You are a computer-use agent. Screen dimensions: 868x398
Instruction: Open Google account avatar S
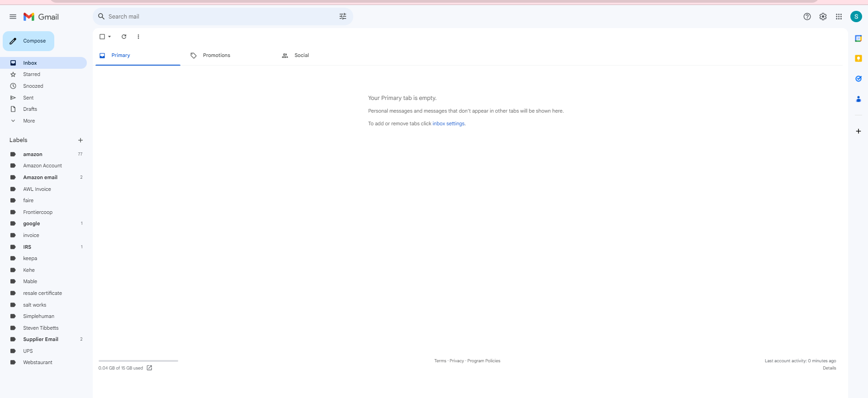(x=856, y=17)
